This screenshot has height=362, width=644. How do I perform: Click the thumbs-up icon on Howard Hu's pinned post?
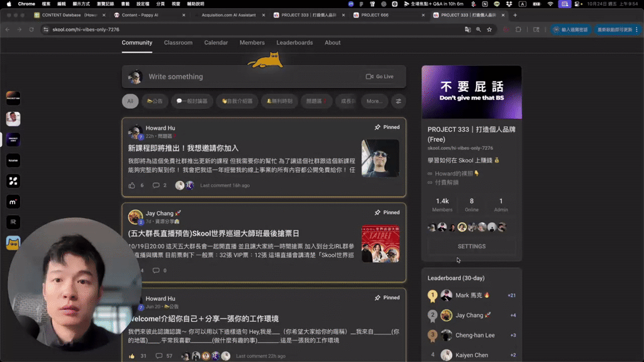tap(132, 184)
